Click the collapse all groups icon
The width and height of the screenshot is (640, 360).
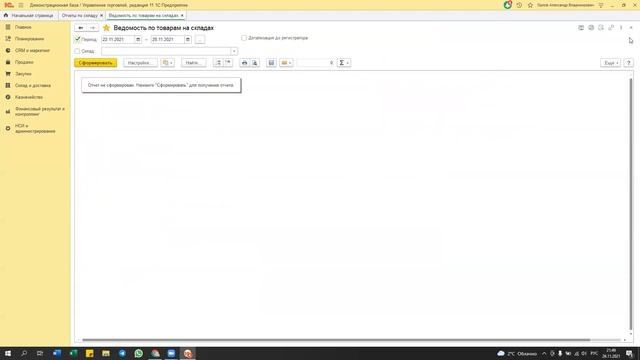pyautogui.click(x=228, y=63)
